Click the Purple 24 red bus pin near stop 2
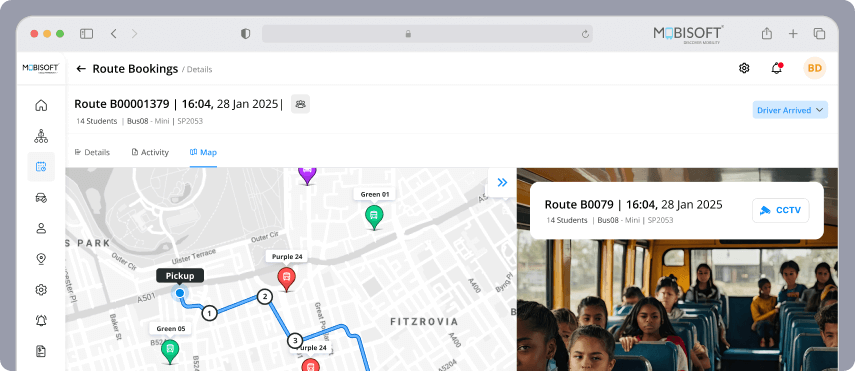This screenshot has height=371, width=855. (x=286, y=279)
